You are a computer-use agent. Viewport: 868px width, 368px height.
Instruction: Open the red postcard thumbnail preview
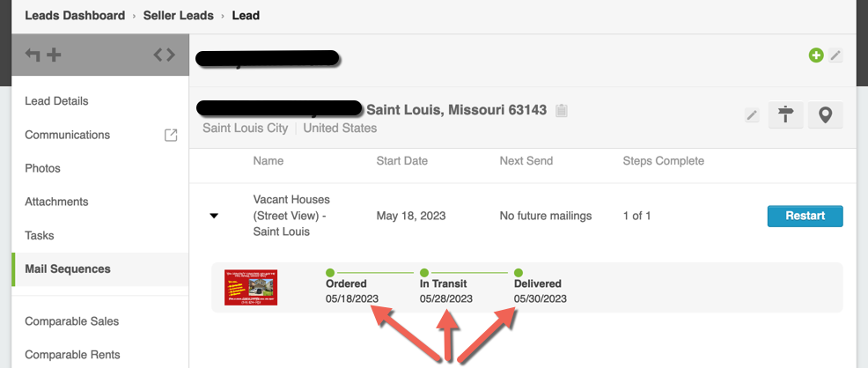click(251, 287)
